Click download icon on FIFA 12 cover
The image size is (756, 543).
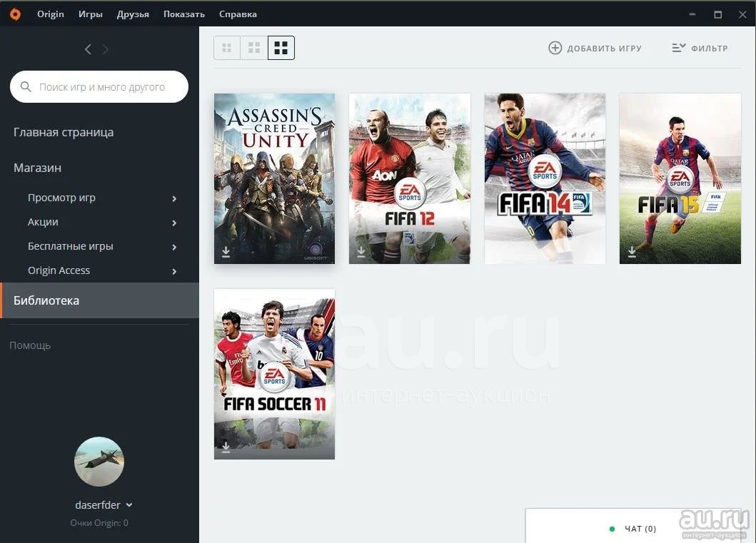coord(361,252)
